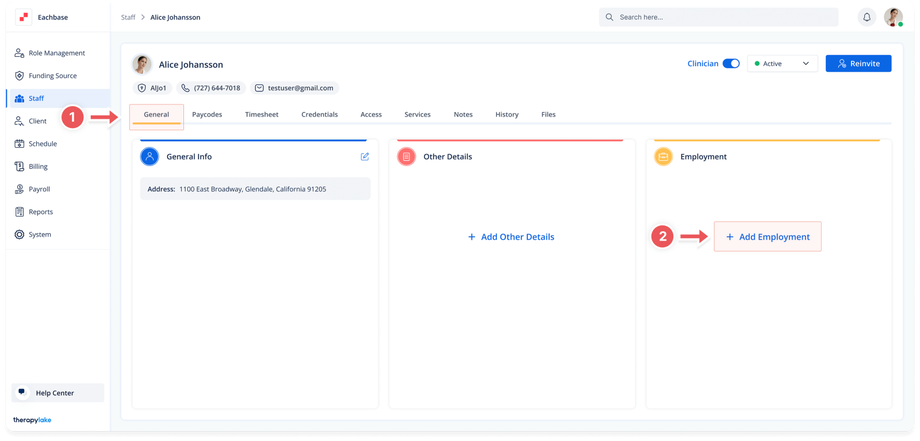Toggle the Clinician switch
Viewport: 920px width, 441px height.
[731, 64]
